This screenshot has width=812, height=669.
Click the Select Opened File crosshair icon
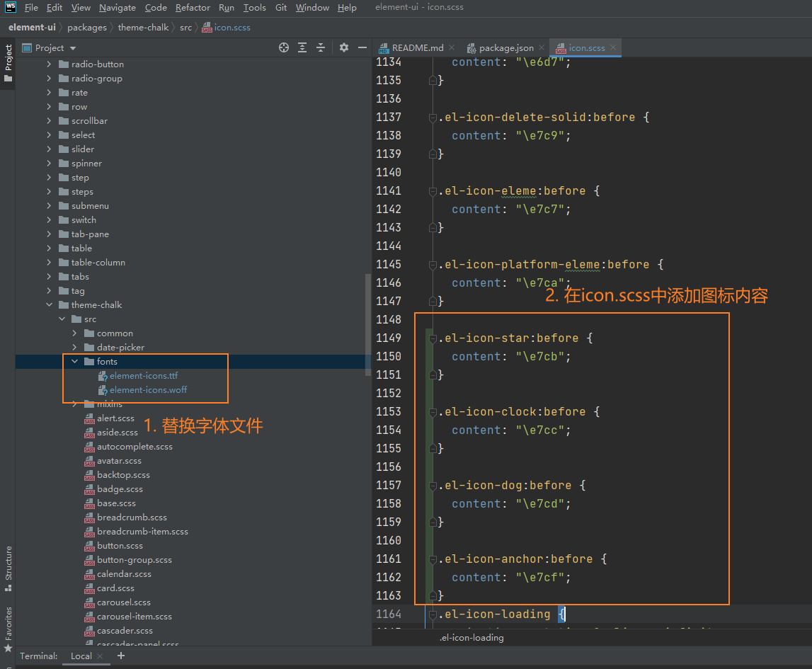point(284,47)
